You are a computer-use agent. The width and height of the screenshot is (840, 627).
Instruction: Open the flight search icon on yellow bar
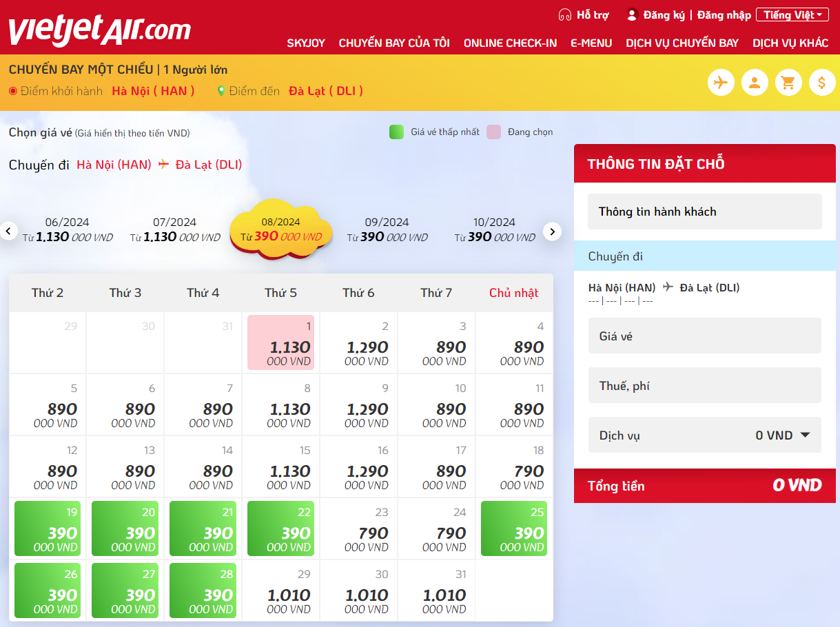(721, 82)
